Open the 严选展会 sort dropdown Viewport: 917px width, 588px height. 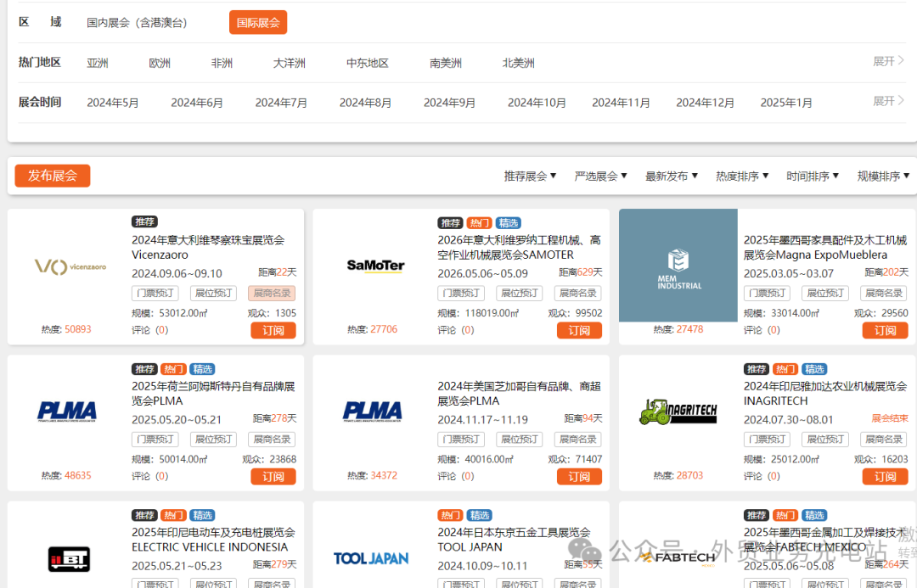tap(600, 176)
